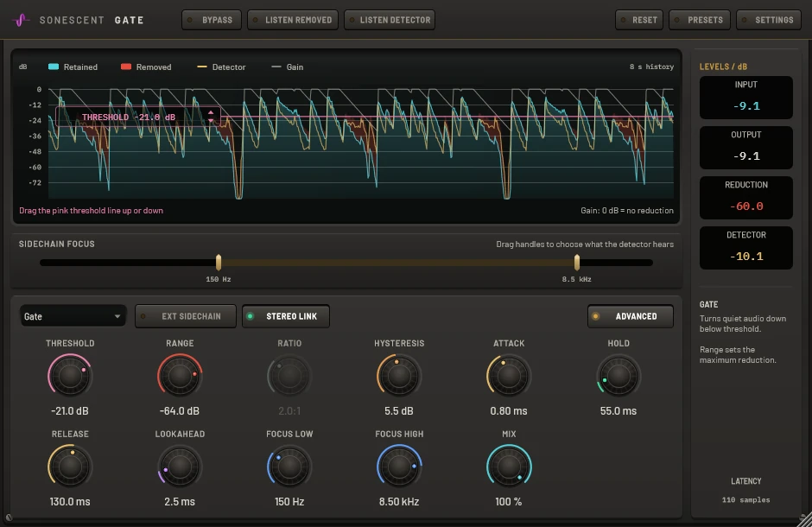This screenshot has width=812, height=527.
Task: Click the disabled RATIO knob
Action: coord(289,376)
